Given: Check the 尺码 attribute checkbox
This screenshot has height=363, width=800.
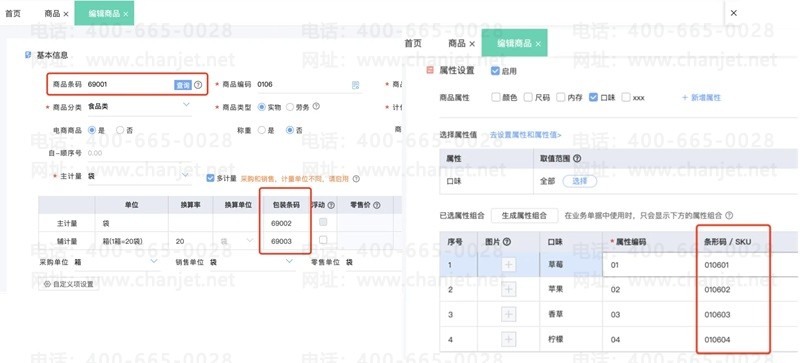Looking at the screenshot, I should coord(528,97).
